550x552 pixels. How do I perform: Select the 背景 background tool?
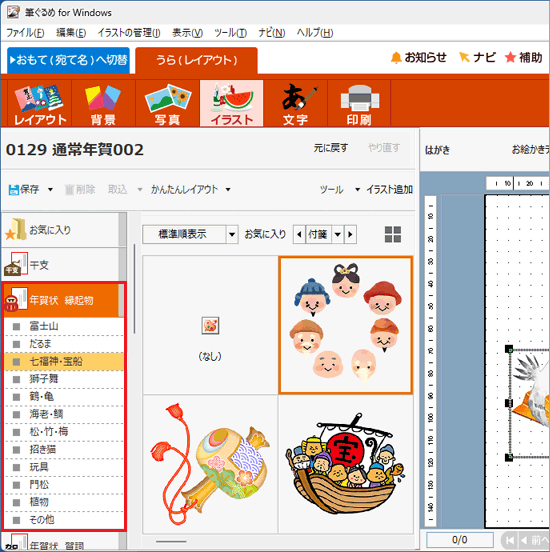(103, 103)
